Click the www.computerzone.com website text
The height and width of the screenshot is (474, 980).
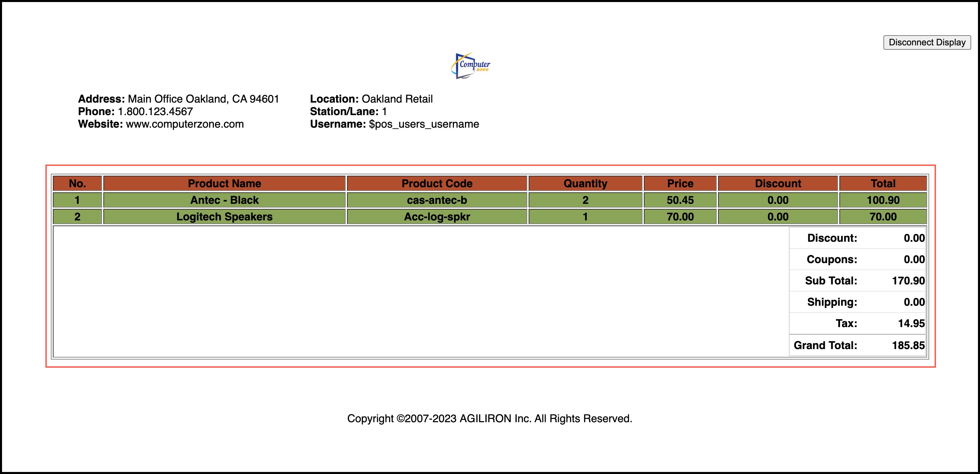click(184, 124)
